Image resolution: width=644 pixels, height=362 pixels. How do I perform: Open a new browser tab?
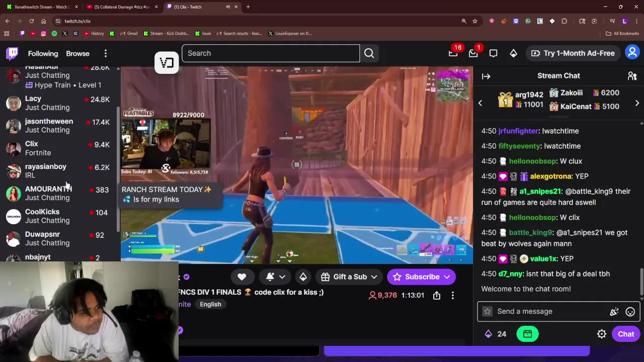point(248,7)
